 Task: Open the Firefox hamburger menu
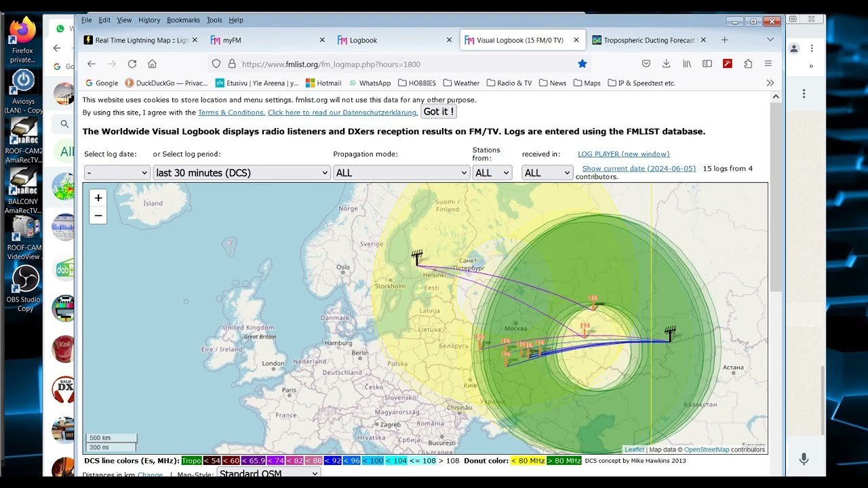click(x=768, y=64)
